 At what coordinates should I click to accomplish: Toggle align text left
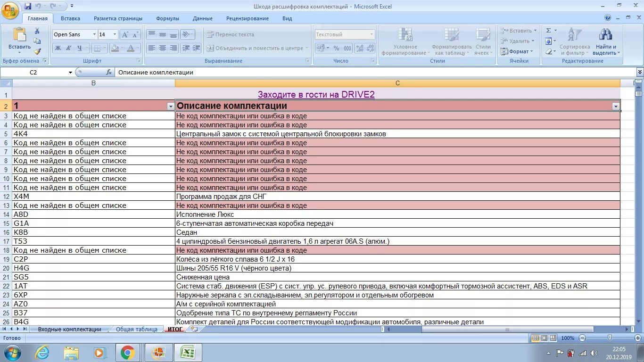pyautogui.click(x=151, y=48)
